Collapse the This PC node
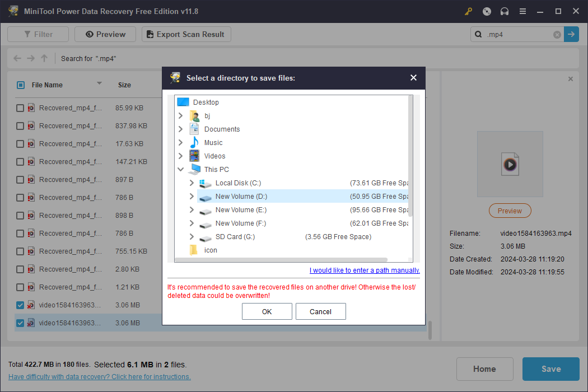588x392 pixels. [180, 169]
